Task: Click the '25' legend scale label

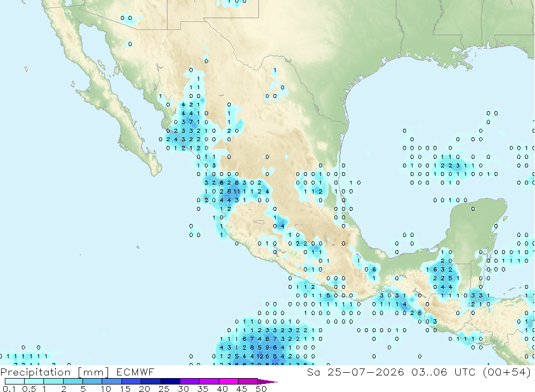Action: click(164, 389)
